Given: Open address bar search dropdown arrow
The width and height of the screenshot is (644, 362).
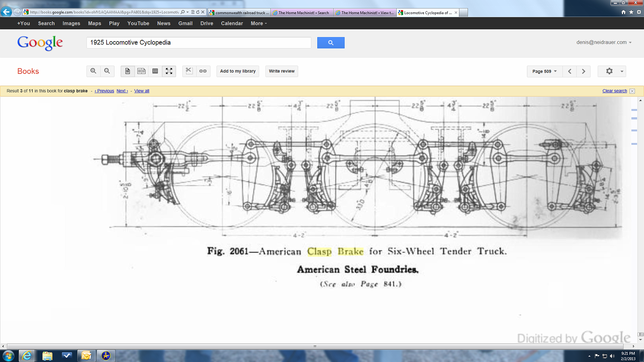Looking at the screenshot, I should tap(187, 12).
